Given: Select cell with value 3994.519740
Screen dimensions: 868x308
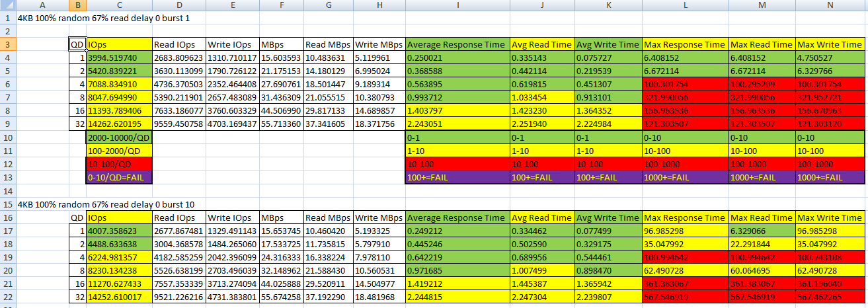Looking at the screenshot, I should (x=119, y=58).
